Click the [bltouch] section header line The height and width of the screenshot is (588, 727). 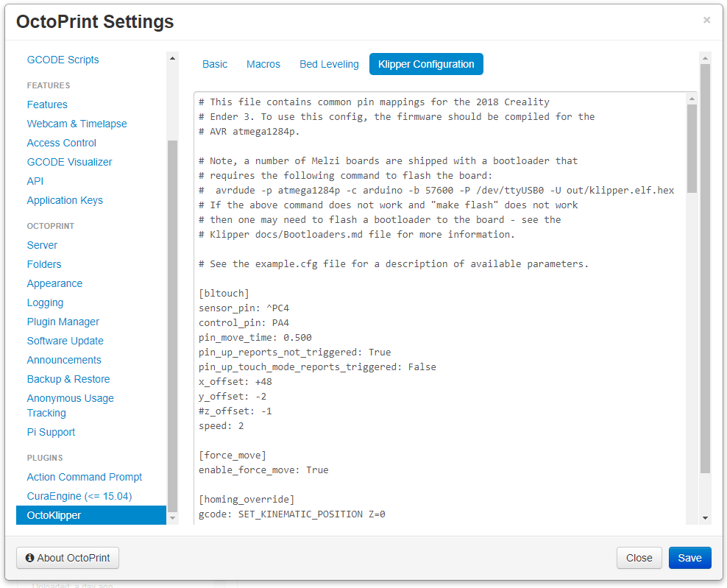(x=224, y=294)
